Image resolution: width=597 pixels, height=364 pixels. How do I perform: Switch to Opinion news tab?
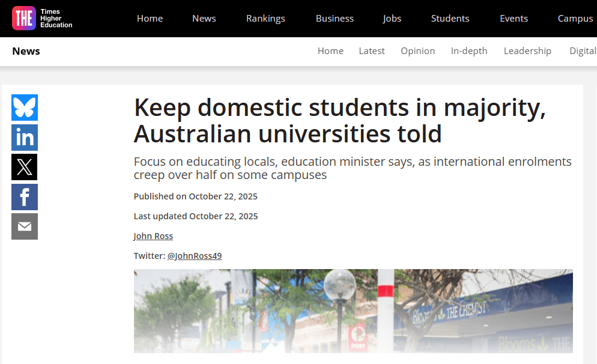pyautogui.click(x=417, y=51)
